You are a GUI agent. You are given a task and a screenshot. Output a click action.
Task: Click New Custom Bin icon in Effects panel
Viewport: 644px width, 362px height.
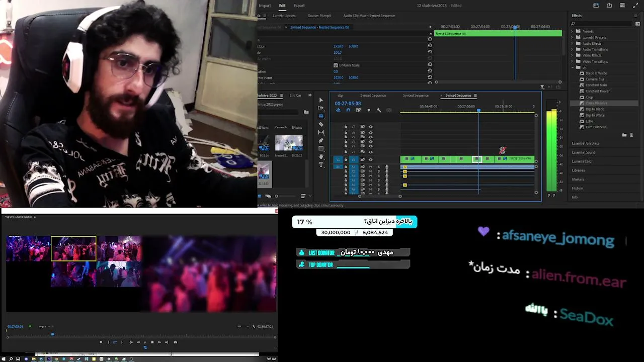tap(624, 135)
